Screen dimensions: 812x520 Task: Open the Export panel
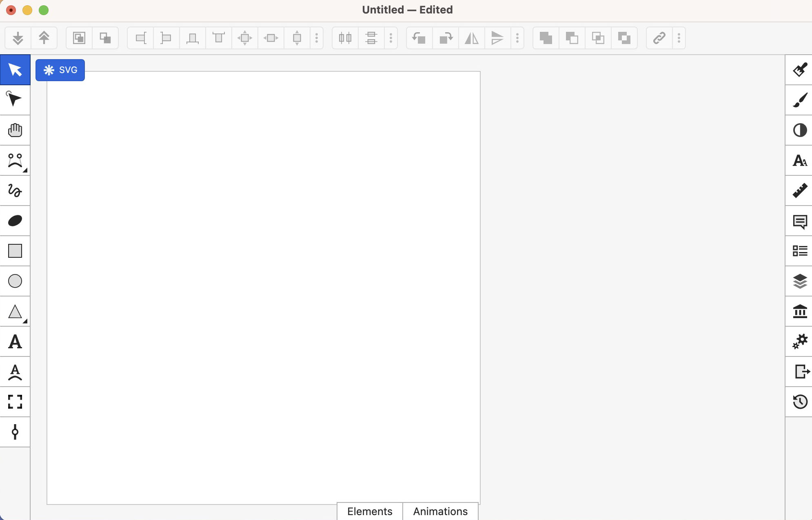point(799,372)
